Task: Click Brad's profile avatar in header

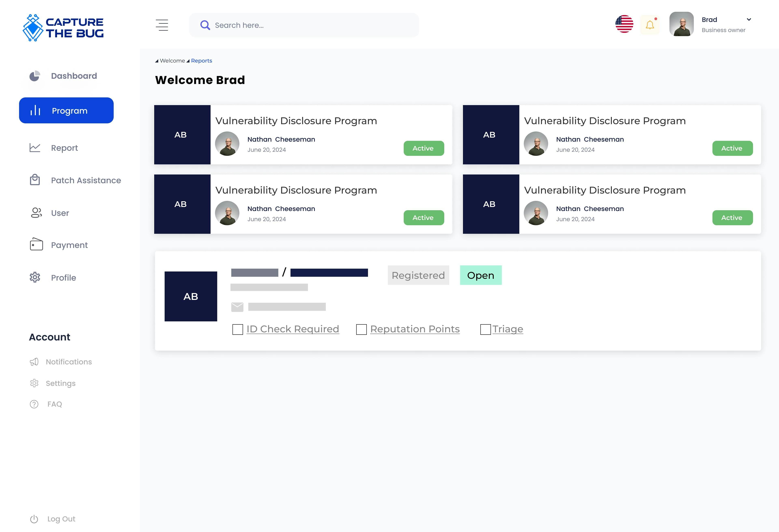Action: point(681,24)
